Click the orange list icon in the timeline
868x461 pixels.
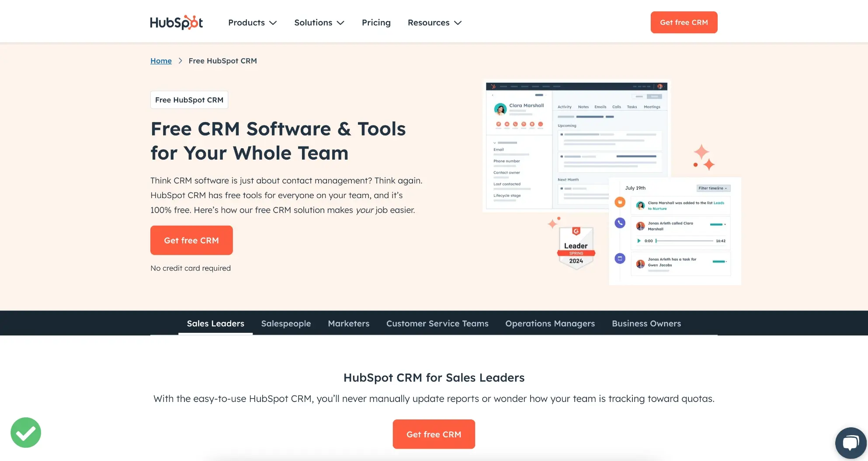click(620, 202)
